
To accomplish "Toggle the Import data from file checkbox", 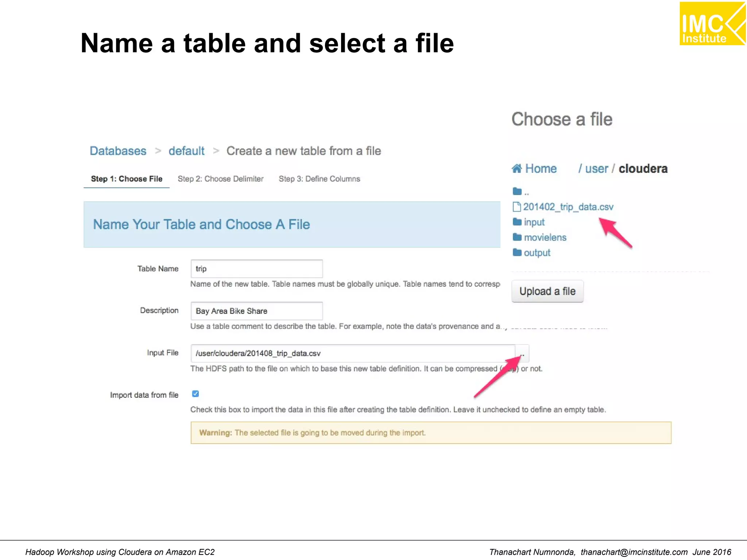I will click(196, 394).
